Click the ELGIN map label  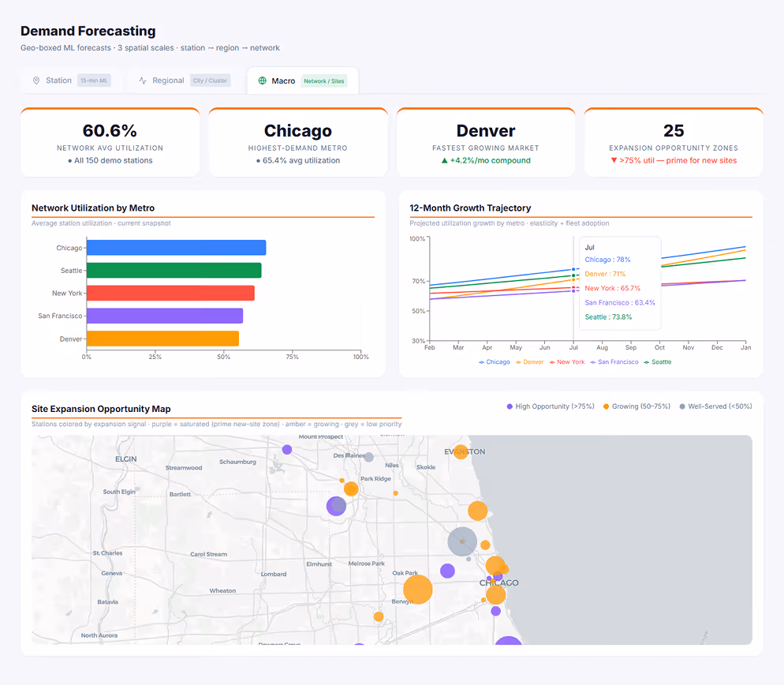(125, 459)
